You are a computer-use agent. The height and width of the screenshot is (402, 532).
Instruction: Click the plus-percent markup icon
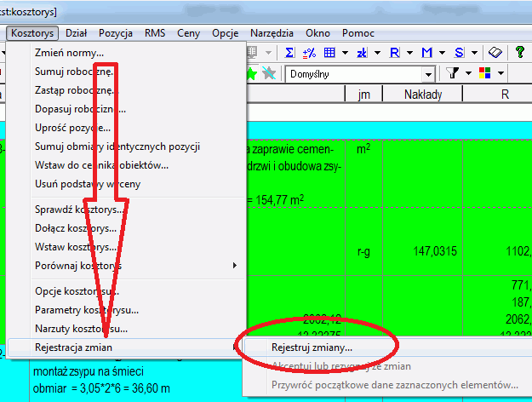click(x=310, y=53)
